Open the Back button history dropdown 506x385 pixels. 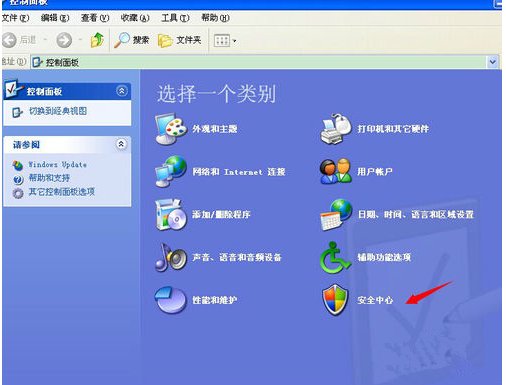[45, 40]
